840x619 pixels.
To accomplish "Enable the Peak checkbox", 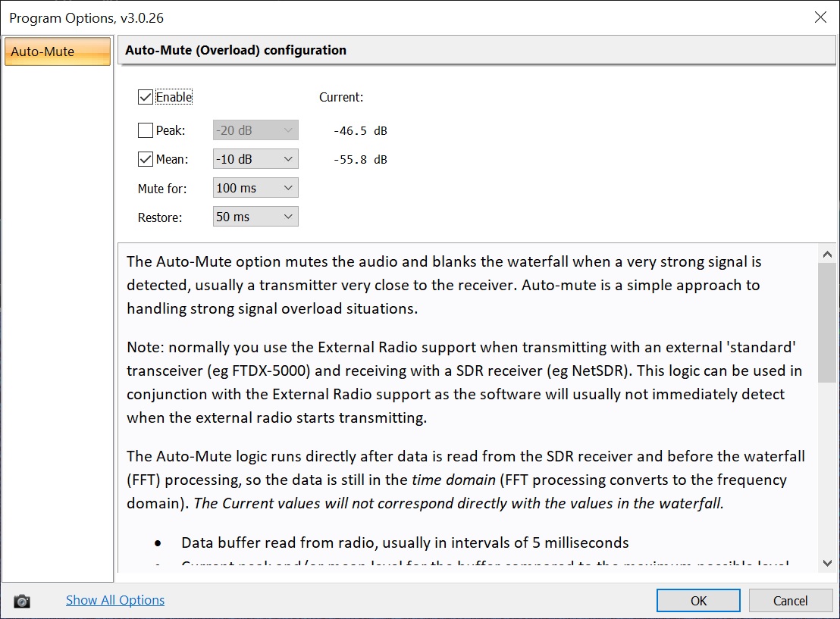I will click(146, 130).
